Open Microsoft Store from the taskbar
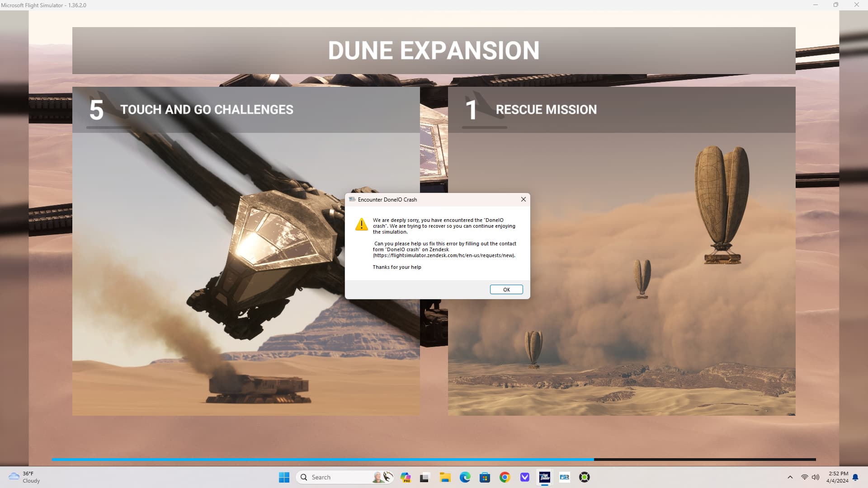 (485, 477)
